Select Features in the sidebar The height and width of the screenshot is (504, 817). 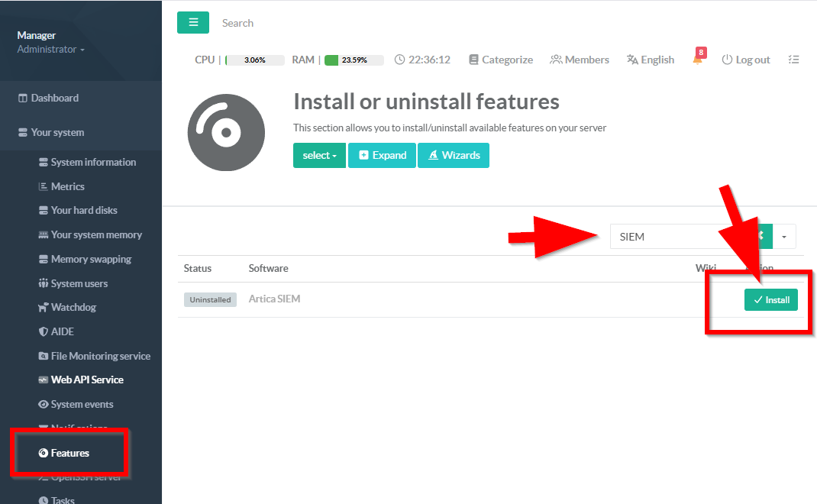pyautogui.click(x=63, y=453)
